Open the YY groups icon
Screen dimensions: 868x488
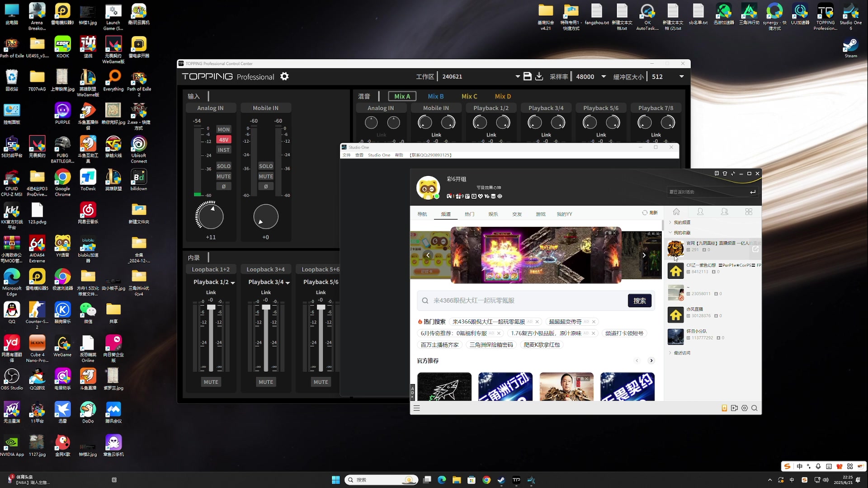click(x=725, y=211)
